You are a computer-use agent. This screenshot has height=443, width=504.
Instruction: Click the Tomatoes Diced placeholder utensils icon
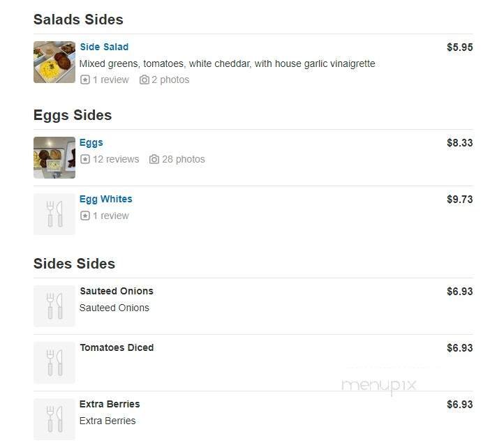coord(54,363)
